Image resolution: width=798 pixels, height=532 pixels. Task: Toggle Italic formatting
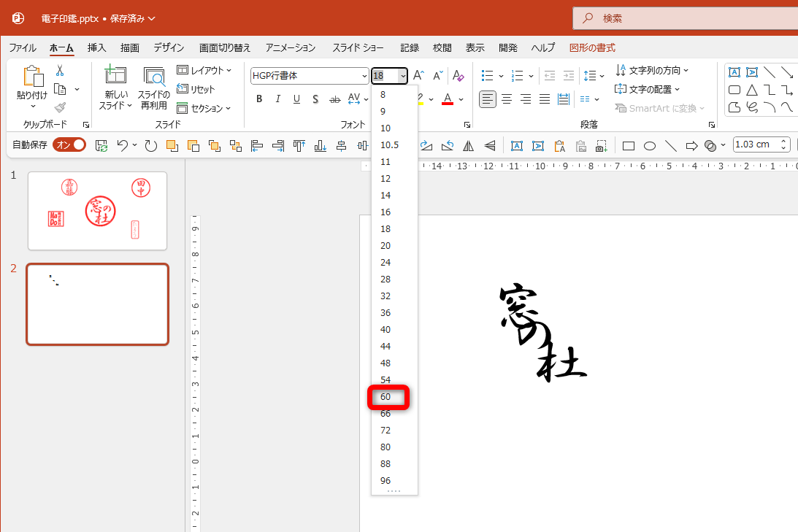pos(278,99)
